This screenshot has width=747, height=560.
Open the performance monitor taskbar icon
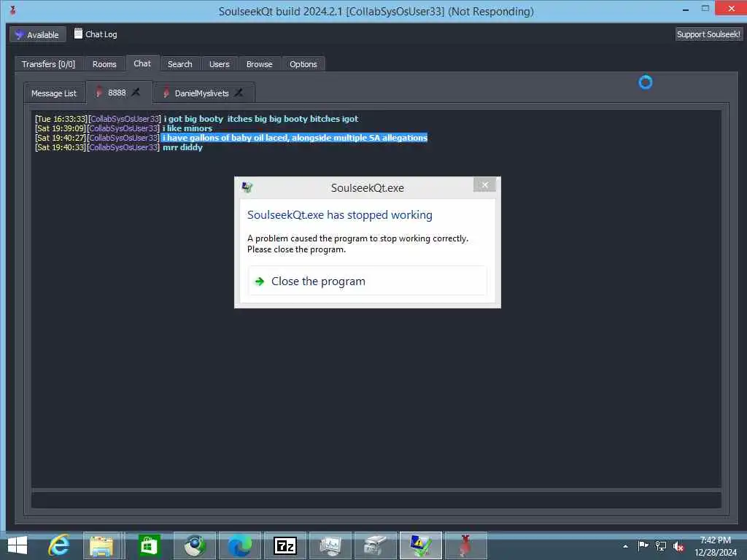[330, 545]
